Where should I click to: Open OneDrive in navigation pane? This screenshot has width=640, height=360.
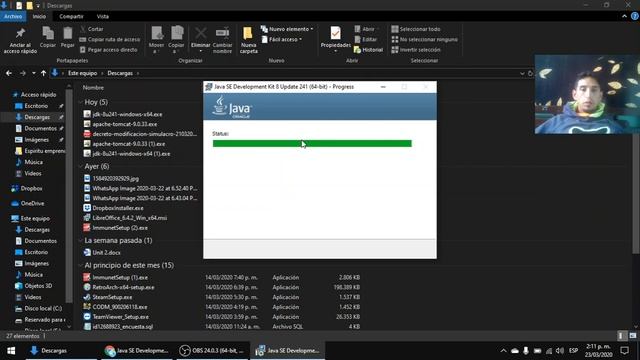click(x=28, y=203)
